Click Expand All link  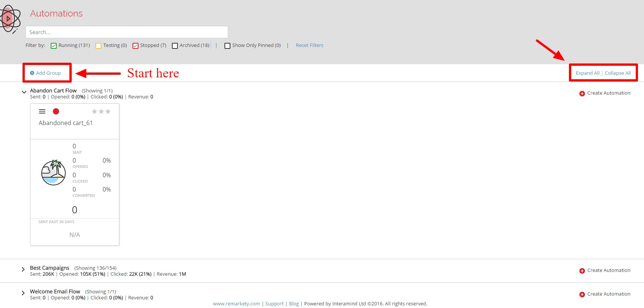588,73
